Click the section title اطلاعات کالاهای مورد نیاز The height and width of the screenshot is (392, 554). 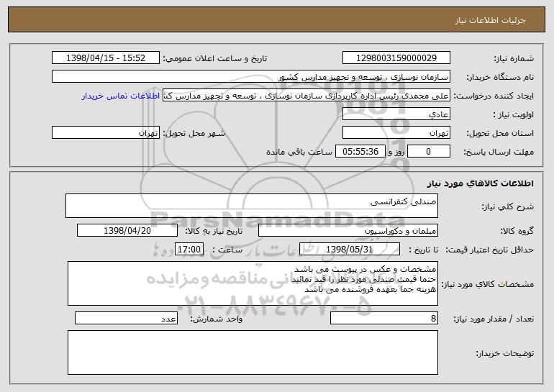[x=480, y=183]
